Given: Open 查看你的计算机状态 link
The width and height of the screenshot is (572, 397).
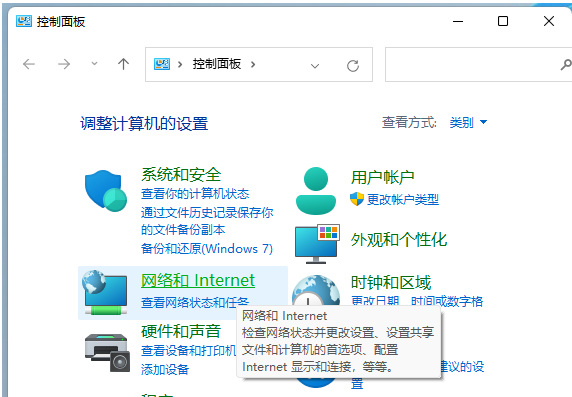Looking at the screenshot, I should (x=195, y=194).
